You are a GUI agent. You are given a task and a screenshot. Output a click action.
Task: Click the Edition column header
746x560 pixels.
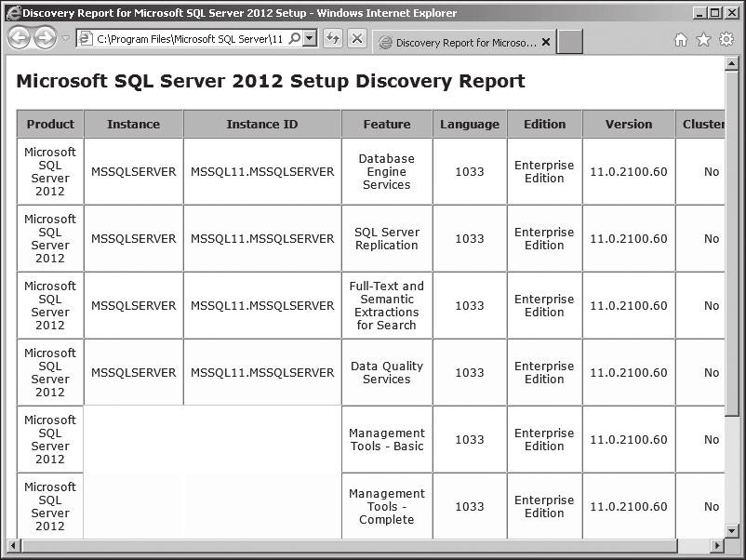(x=545, y=124)
